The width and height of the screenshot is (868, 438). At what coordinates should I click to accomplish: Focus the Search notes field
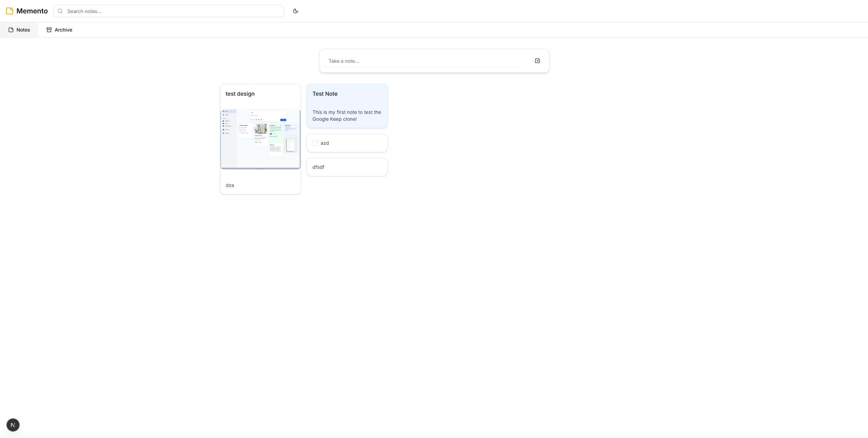pyautogui.click(x=172, y=11)
